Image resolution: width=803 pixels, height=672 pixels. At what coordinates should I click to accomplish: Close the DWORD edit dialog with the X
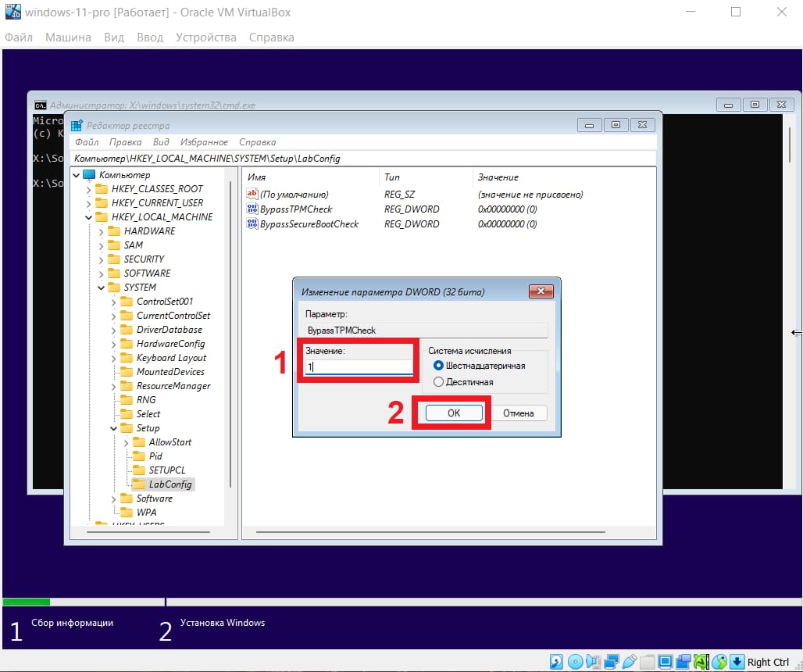click(x=541, y=291)
